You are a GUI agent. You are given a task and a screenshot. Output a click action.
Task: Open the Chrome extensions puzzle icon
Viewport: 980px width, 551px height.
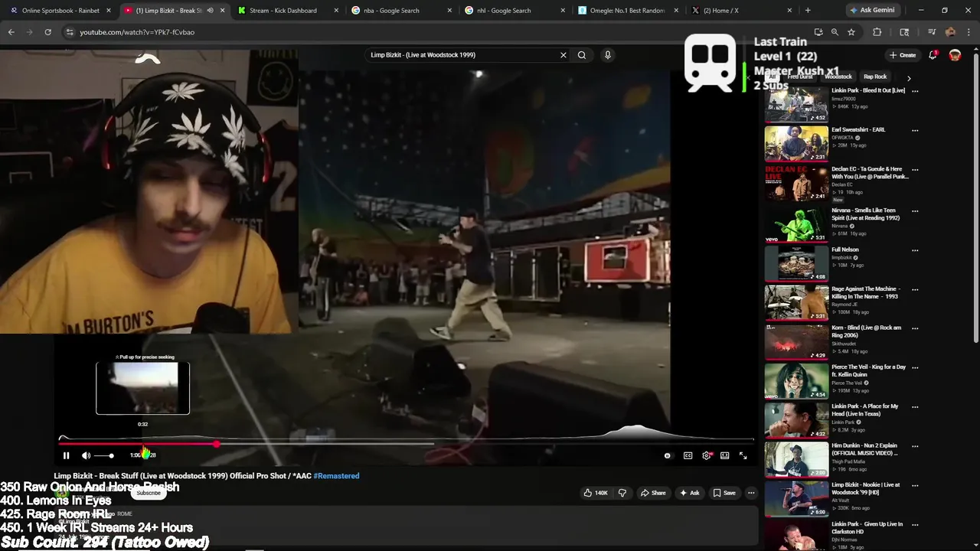(877, 32)
